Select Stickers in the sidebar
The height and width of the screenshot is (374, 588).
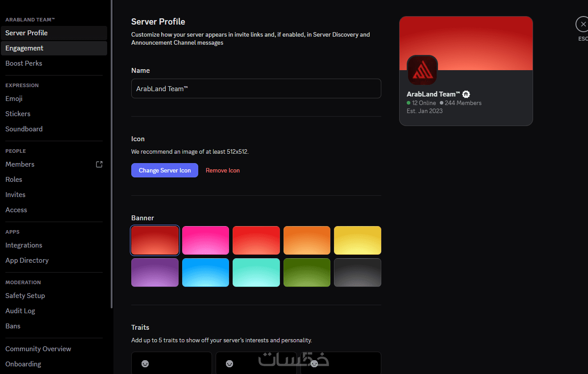point(54,114)
